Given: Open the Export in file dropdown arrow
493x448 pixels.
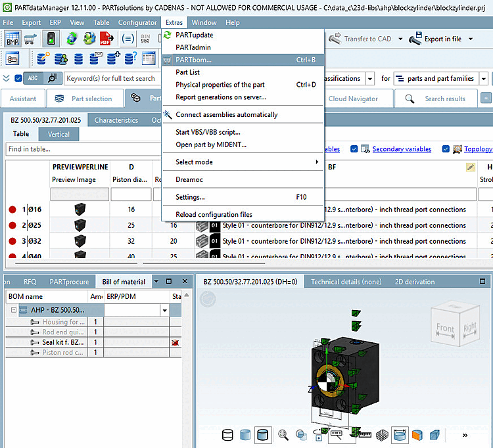Looking at the screenshot, I should [471, 39].
